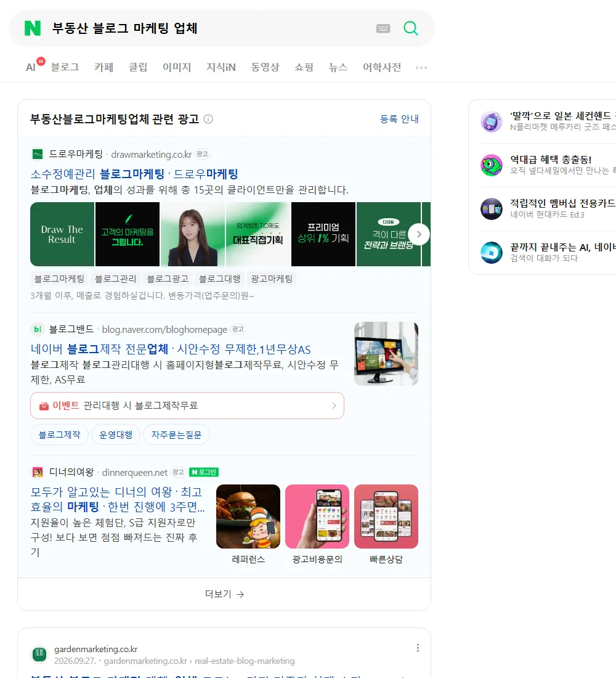Switch to the AI tab

click(x=30, y=67)
